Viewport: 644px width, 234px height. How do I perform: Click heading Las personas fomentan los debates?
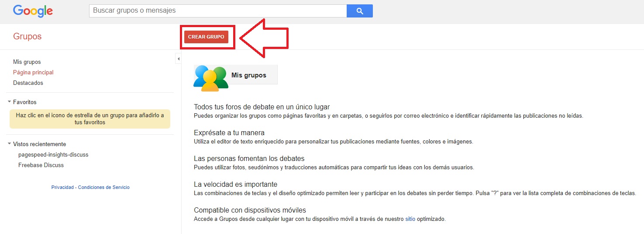click(x=249, y=159)
